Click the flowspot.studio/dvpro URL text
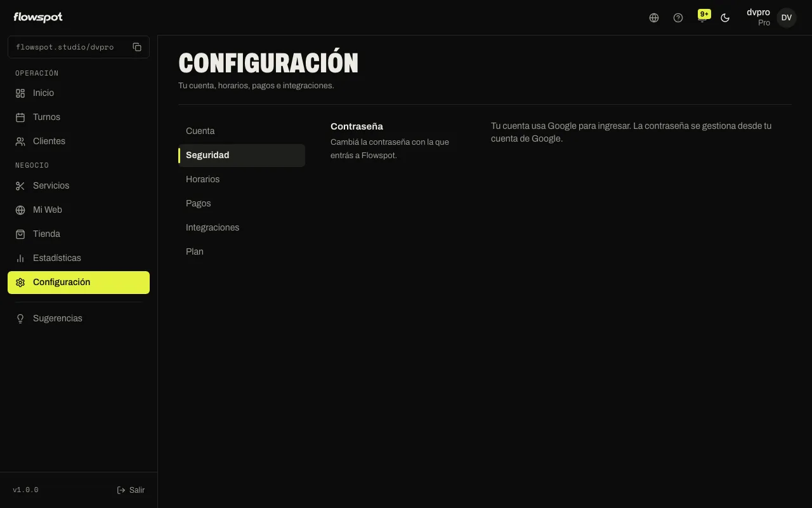 65,47
